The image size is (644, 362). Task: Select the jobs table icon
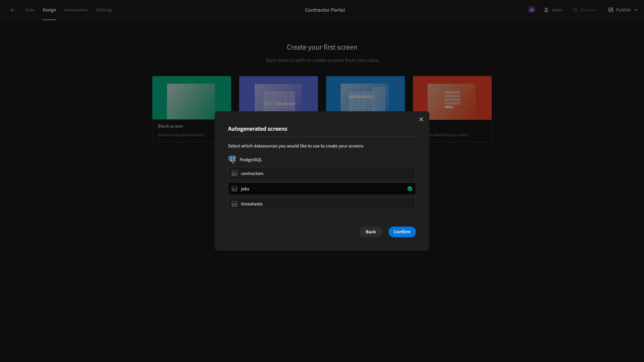pos(234,189)
